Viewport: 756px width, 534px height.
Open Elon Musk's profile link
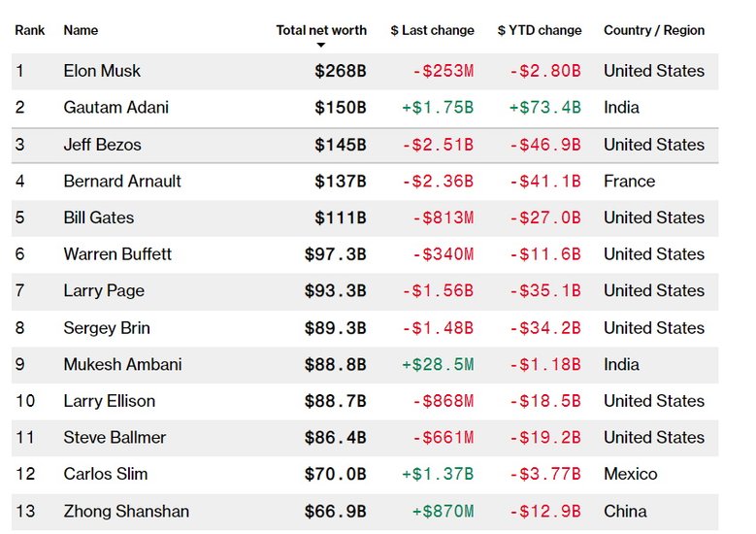click(102, 71)
